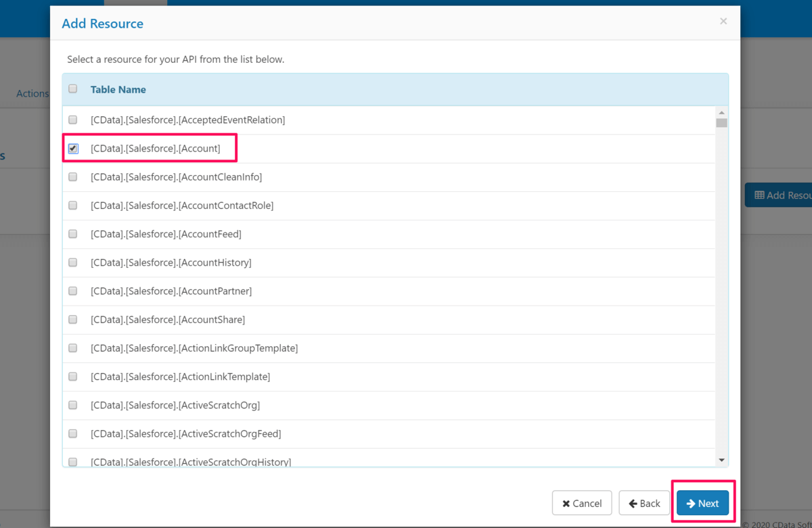Tick the ActionLinkGroupTemplate table checkbox
Image resolution: width=812 pixels, height=528 pixels.
point(73,348)
